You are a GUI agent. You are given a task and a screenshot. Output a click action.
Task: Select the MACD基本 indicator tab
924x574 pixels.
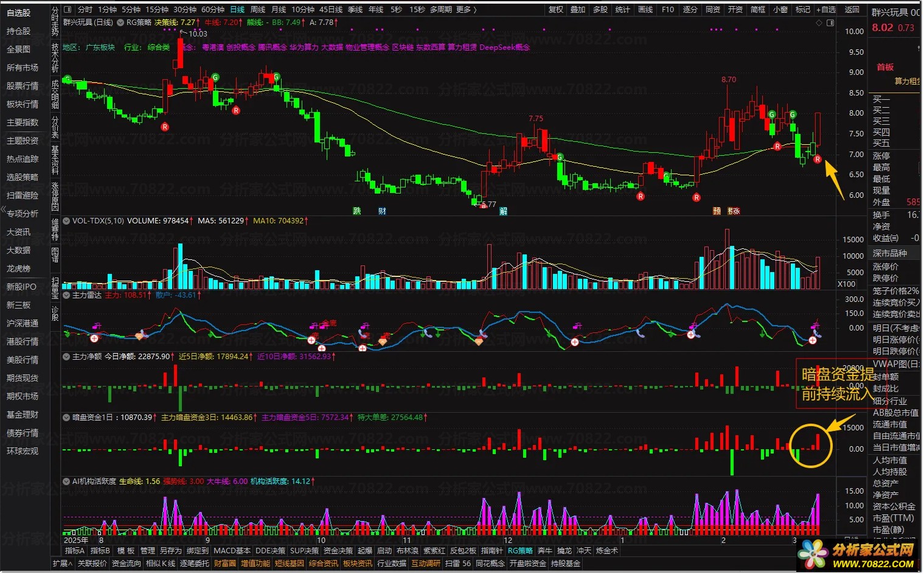click(x=232, y=550)
